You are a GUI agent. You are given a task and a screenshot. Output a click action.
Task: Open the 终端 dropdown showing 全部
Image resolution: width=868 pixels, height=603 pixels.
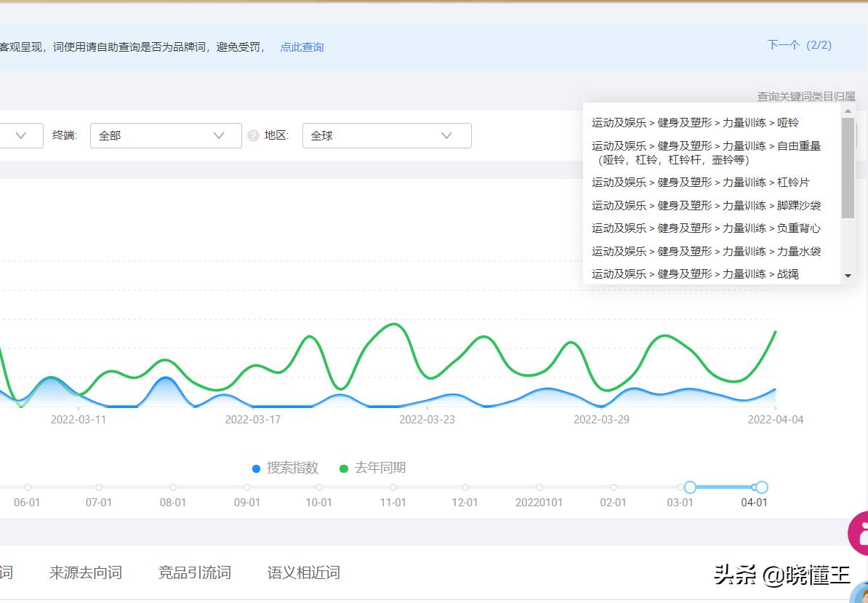166,135
